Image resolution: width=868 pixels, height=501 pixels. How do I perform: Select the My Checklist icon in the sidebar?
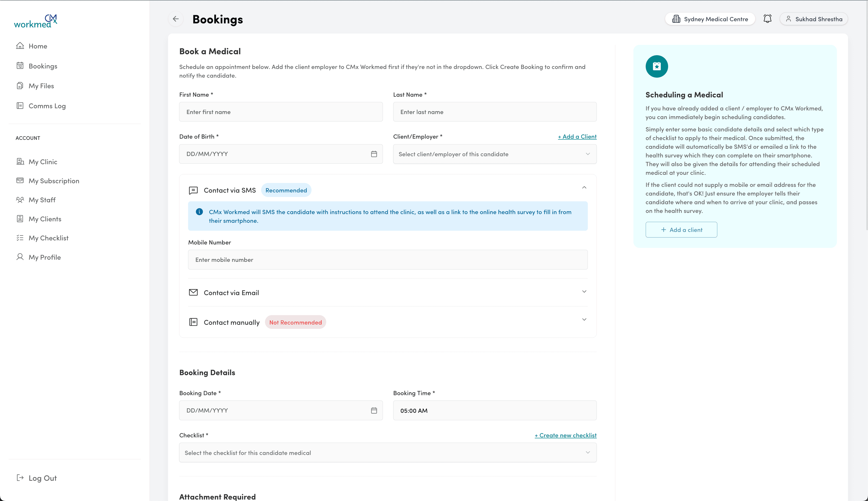[x=20, y=238]
